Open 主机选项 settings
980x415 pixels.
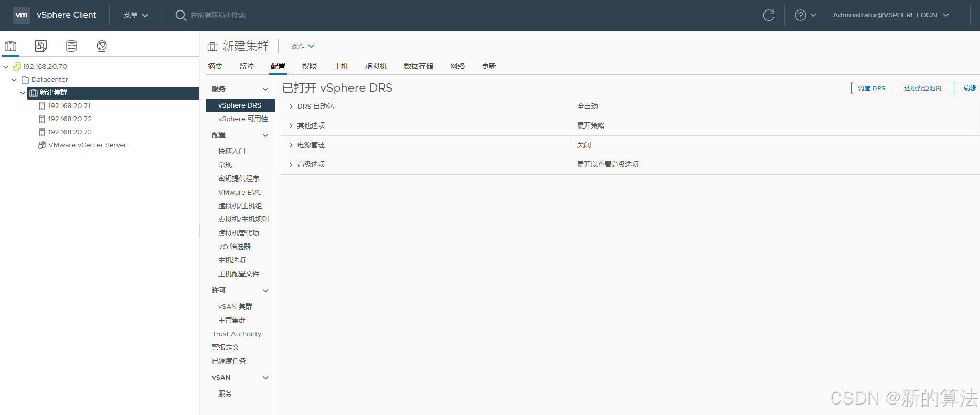232,260
